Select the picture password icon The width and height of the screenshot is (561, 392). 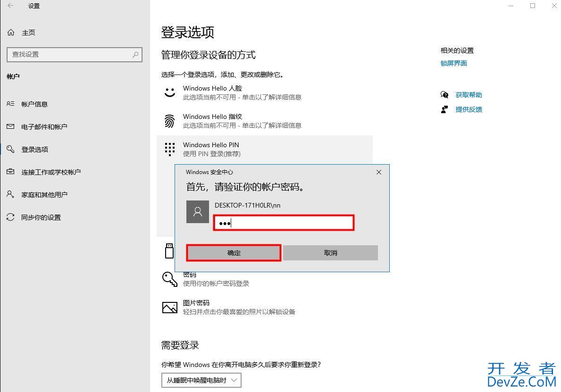click(169, 308)
